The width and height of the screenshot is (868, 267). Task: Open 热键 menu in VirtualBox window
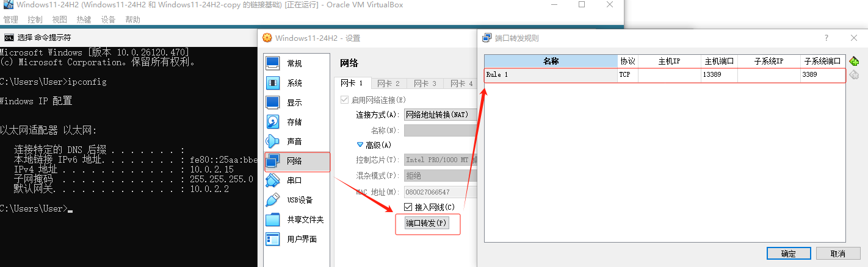tap(84, 20)
